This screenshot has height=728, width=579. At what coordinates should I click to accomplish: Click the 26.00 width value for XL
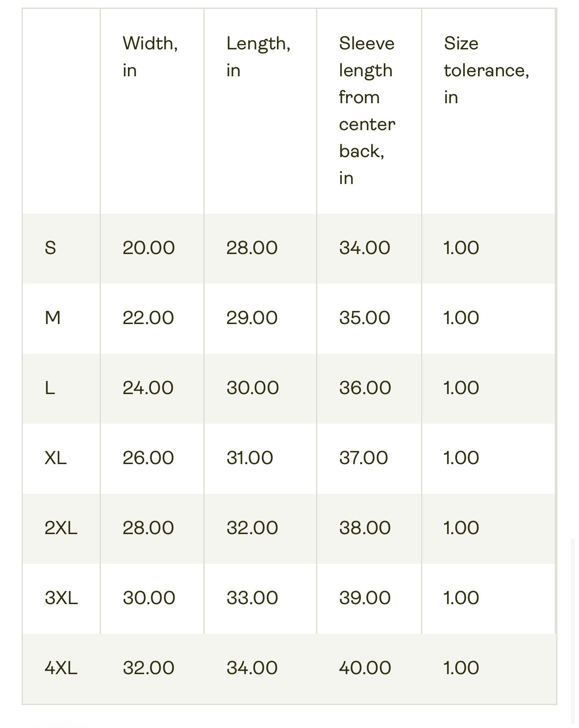(148, 458)
